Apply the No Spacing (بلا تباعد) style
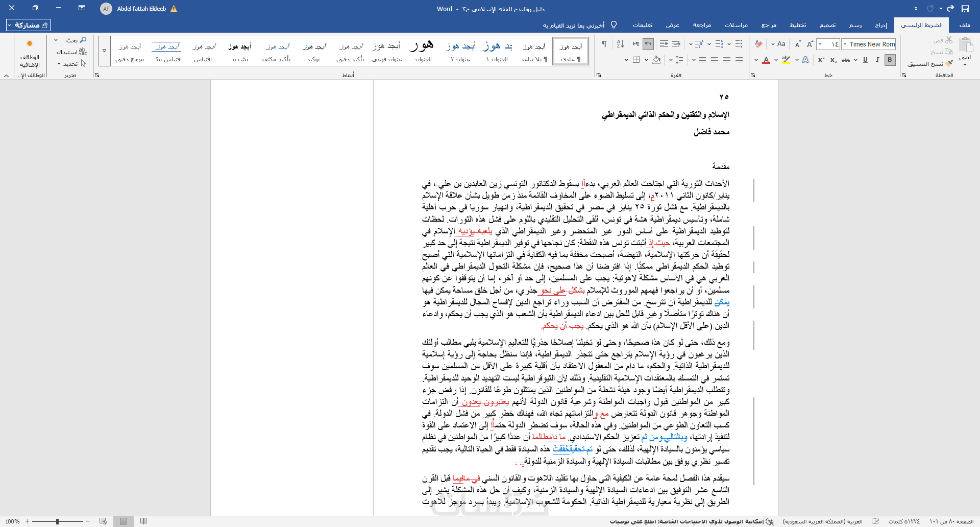Viewport: 980px width, 527px height. coord(534,51)
